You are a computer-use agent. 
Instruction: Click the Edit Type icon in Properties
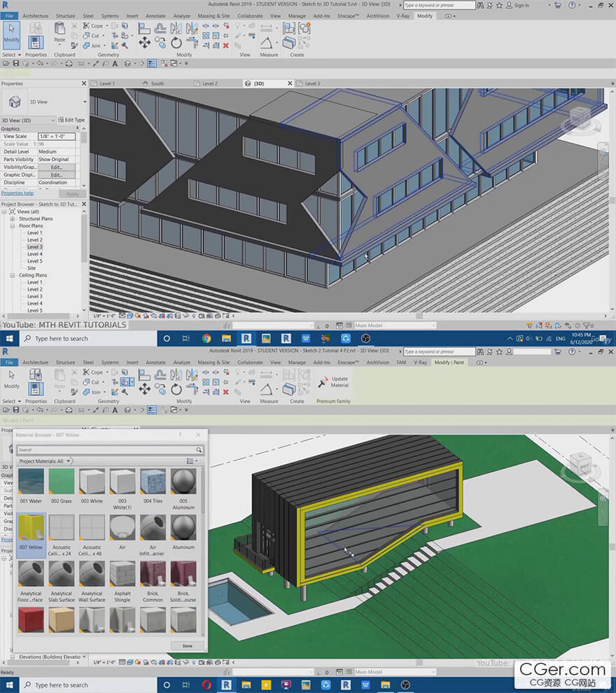pyautogui.click(x=71, y=120)
